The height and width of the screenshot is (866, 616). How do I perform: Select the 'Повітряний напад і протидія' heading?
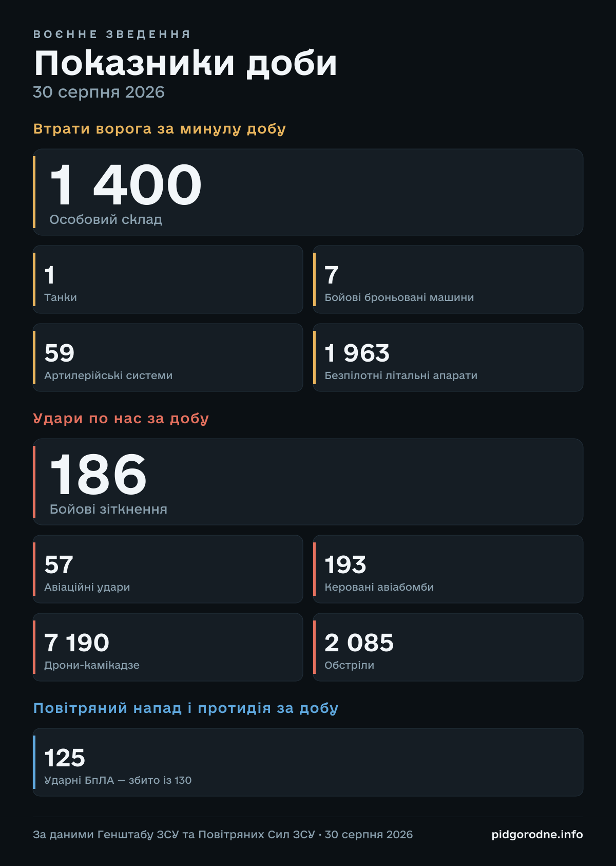coord(186,708)
